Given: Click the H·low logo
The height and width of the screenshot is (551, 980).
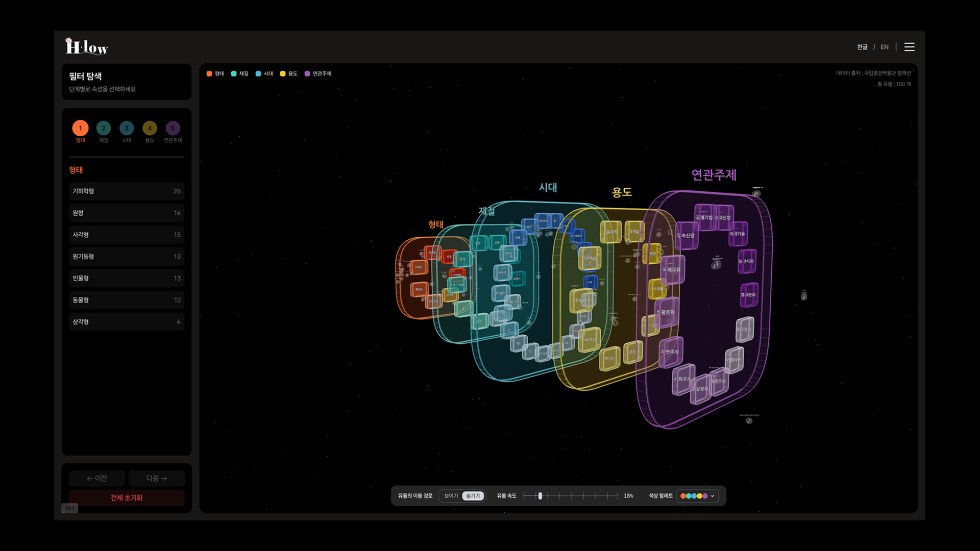Looking at the screenshot, I should point(87,46).
